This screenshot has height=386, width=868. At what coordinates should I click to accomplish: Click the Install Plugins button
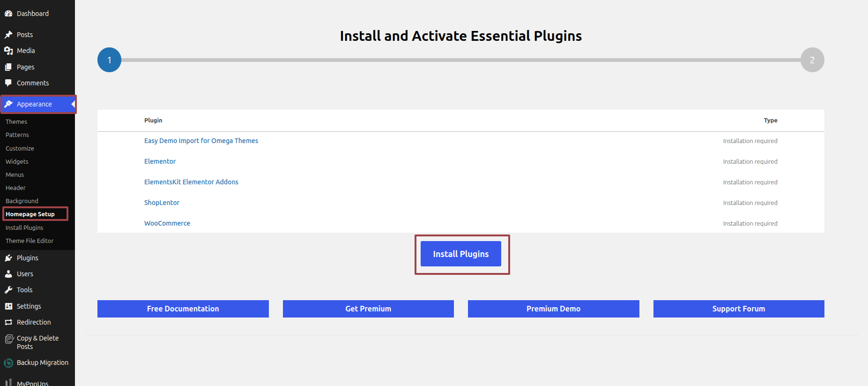pos(461,254)
